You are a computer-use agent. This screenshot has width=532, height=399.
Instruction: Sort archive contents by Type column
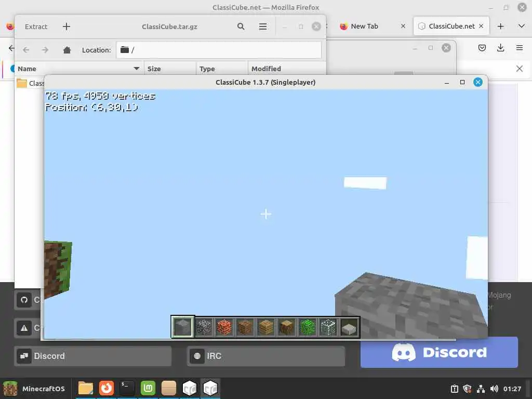pyautogui.click(x=222, y=69)
